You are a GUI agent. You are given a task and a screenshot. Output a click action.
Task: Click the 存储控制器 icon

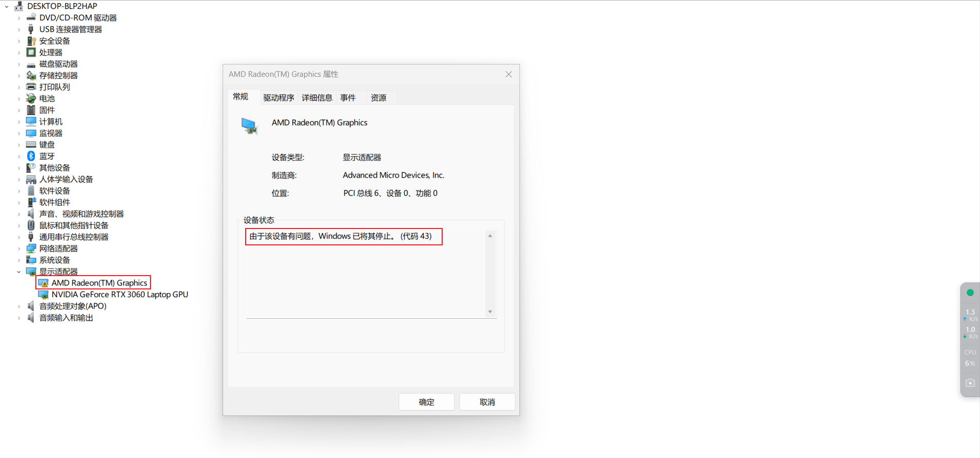click(31, 75)
